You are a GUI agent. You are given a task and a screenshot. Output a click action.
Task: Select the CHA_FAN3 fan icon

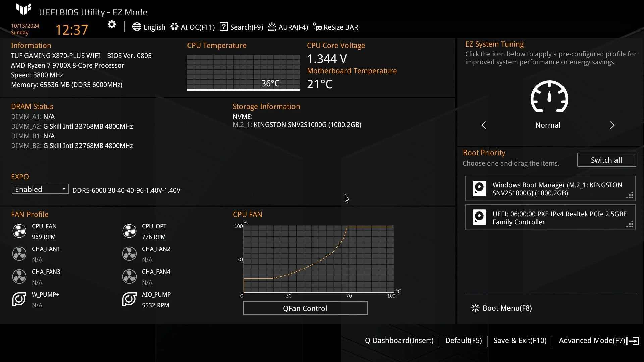coord(19,277)
